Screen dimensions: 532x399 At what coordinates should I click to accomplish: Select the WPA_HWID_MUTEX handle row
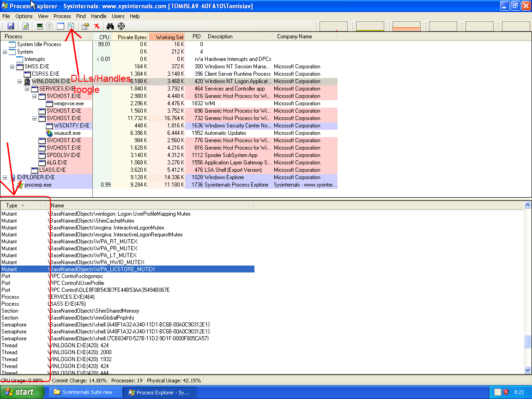127,262
